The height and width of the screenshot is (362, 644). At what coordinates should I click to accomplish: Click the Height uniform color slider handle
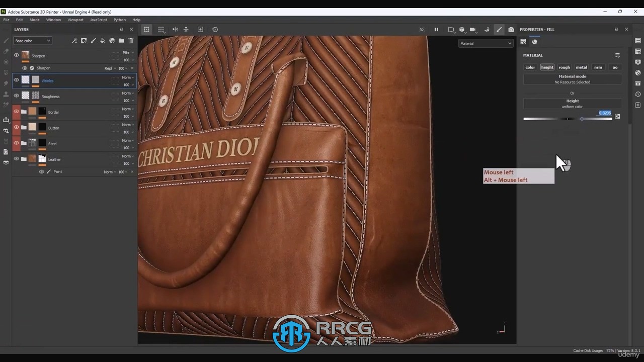pos(582,119)
